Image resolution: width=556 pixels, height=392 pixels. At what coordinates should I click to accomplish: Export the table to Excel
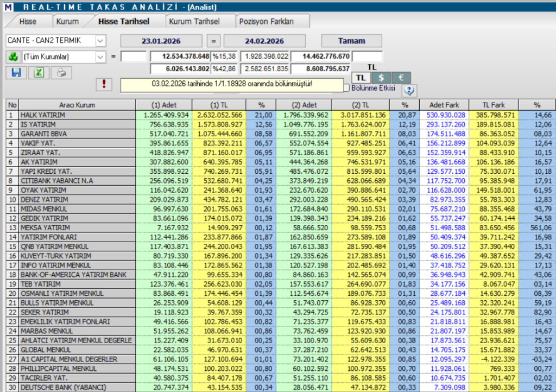click(38, 73)
